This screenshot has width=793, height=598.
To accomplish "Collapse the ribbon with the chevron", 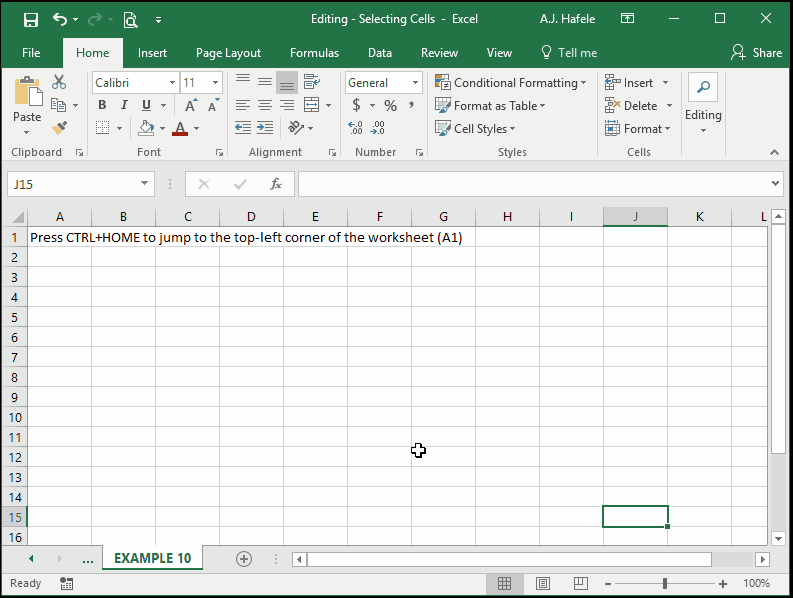I will 774,152.
